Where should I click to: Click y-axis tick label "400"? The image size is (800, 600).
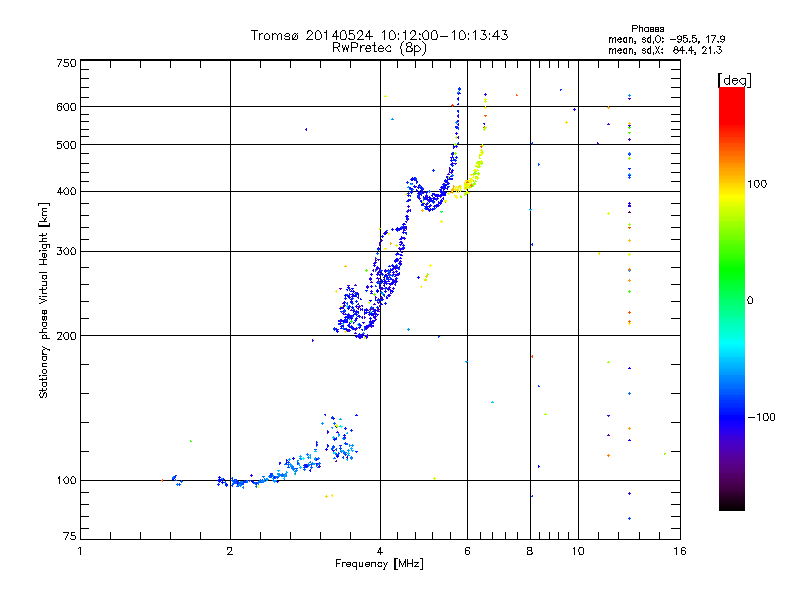(x=67, y=192)
